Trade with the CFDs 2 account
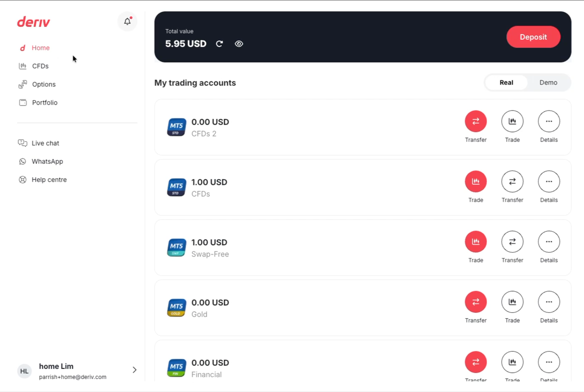584x392 pixels. (x=512, y=121)
